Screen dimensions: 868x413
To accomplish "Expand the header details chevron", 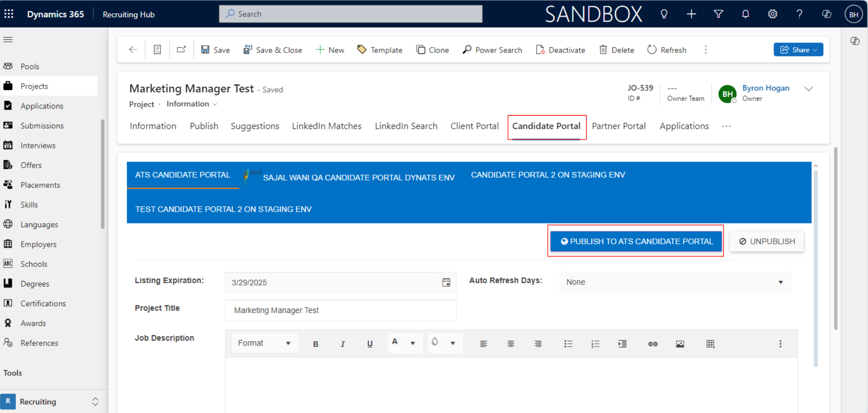I will tap(809, 89).
